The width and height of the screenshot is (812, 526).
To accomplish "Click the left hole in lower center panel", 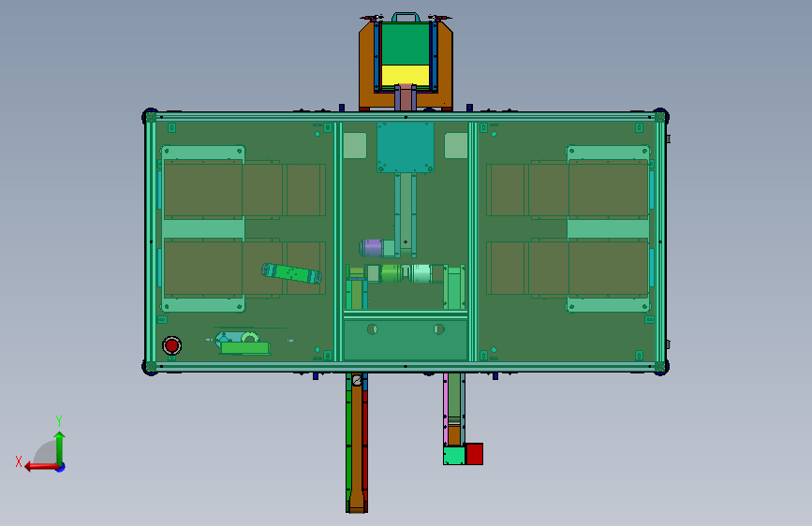I will tap(372, 329).
